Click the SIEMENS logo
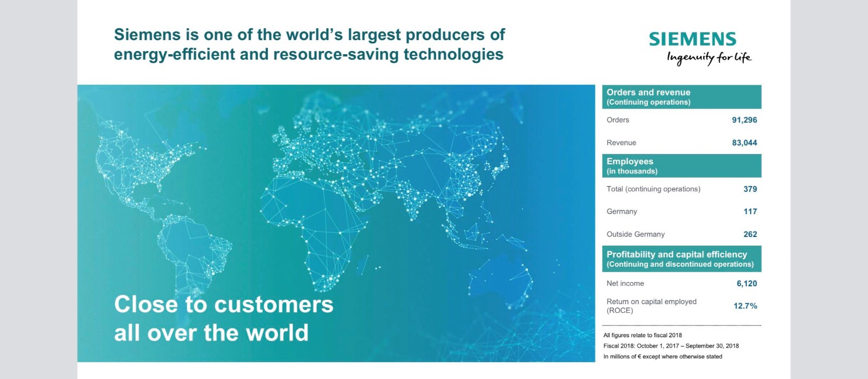The image size is (868, 379). (x=692, y=39)
